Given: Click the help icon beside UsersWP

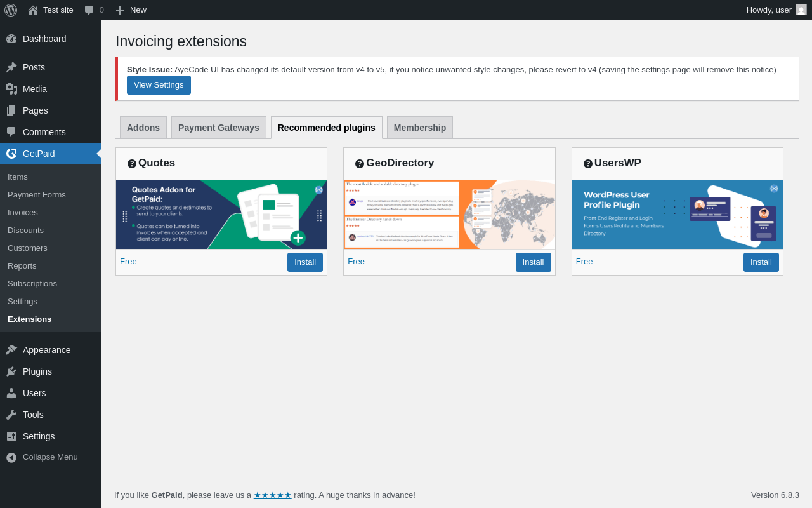Looking at the screenshot, I should [x=588, y=164].
